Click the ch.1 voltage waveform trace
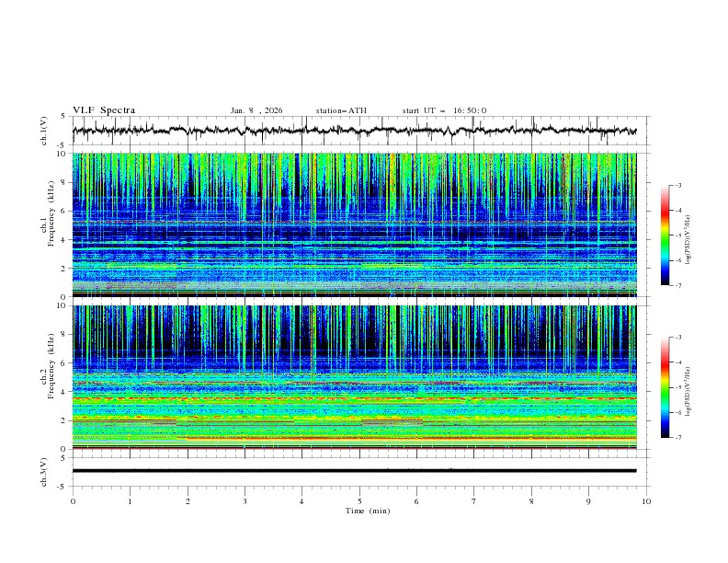 pyautogui.click(x=354, y=131)
